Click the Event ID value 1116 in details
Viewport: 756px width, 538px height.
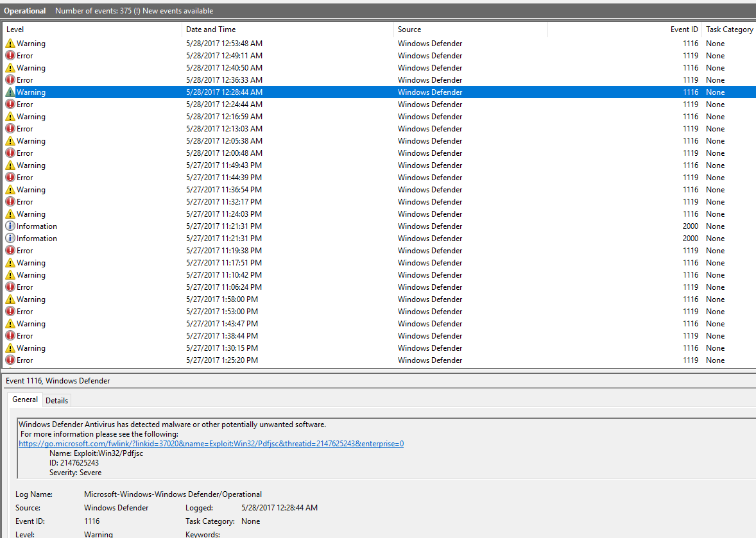[x=92, y=521]
